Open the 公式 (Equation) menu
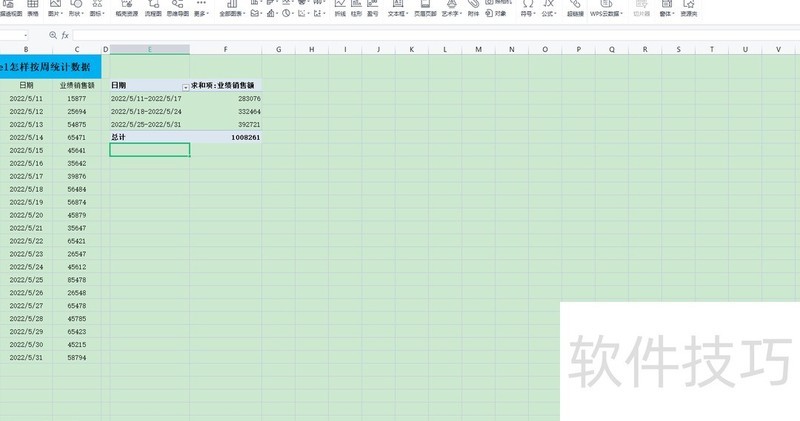Viewport: 800px width, 421px height. [549, 8]
